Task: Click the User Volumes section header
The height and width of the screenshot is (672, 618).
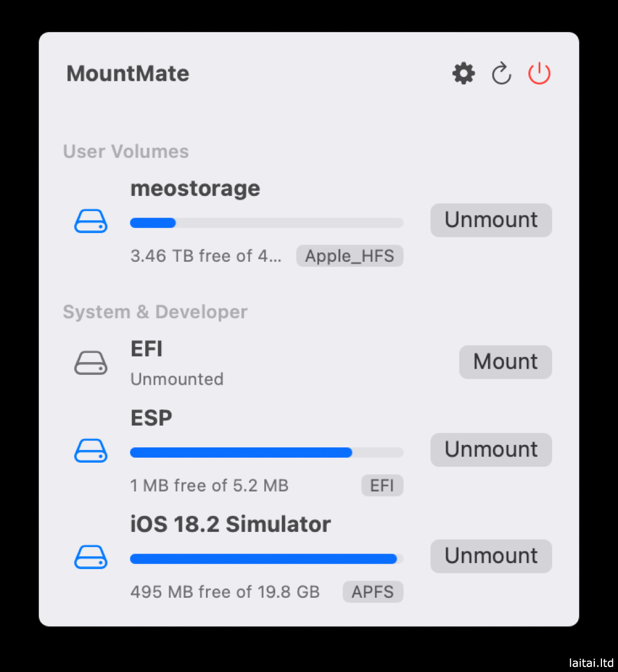Action: pos(126,152)
